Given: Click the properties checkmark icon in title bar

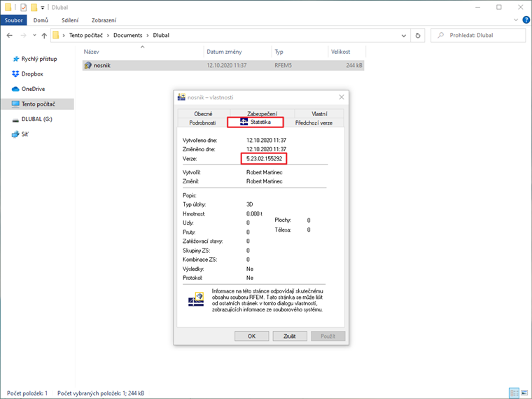Looking at the screenshot, I should click(x=23, y=7).
